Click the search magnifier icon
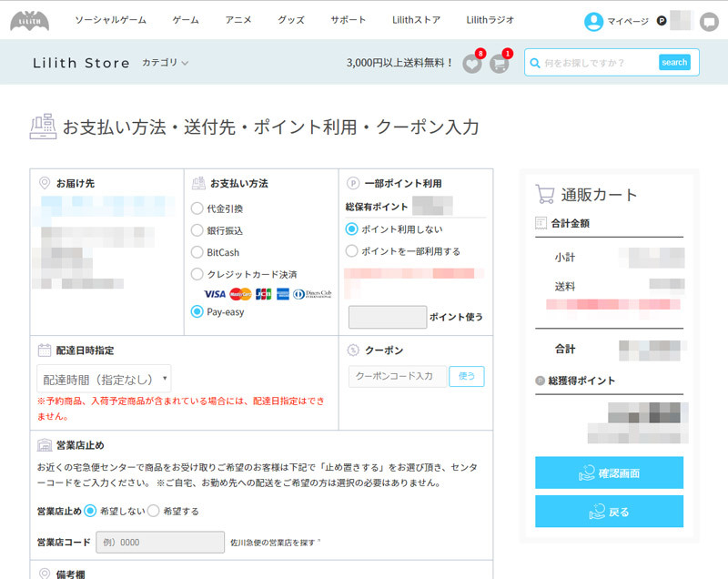 [x=535, y=63]
